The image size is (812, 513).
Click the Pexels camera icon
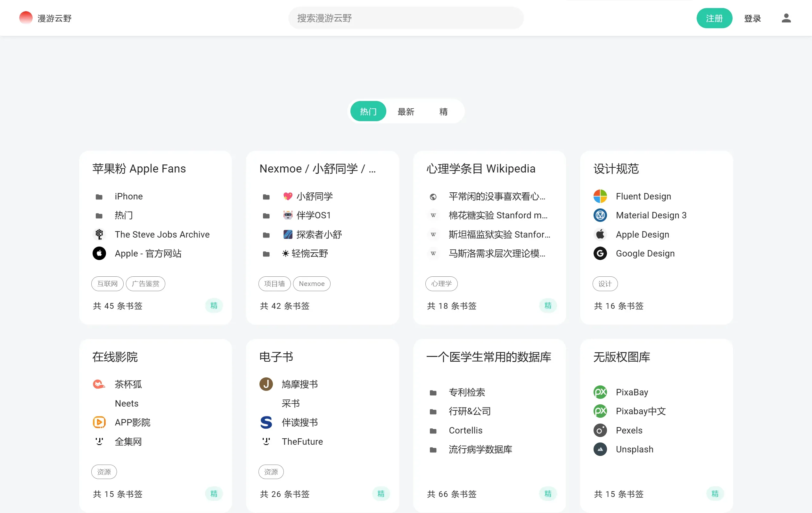coord(600,430)
